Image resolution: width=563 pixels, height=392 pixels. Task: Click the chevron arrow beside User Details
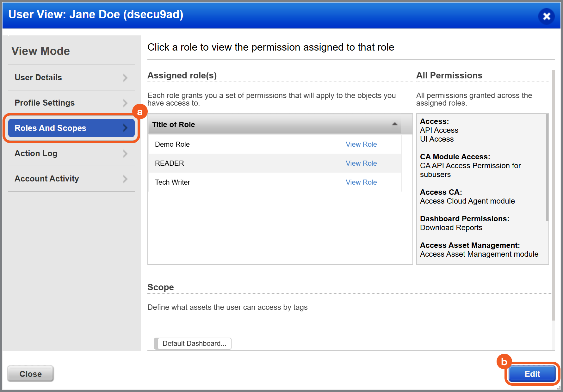click(x=125, y=78)
